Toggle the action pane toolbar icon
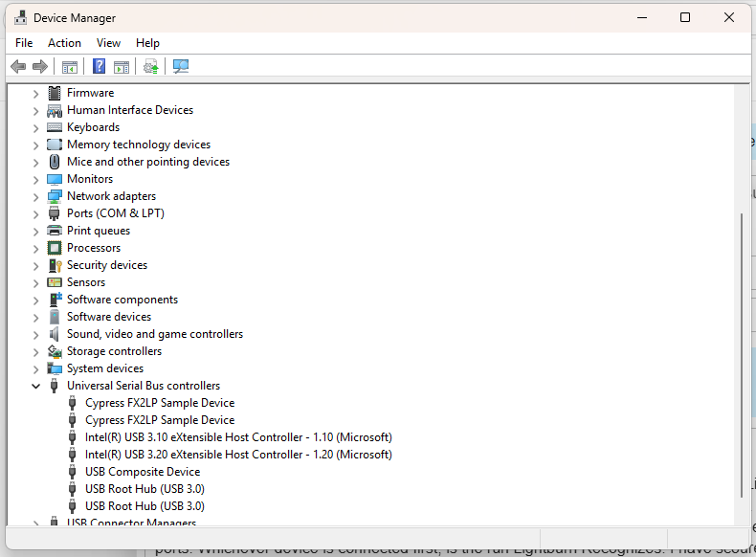The image size is (756, 557). (122, 66)
